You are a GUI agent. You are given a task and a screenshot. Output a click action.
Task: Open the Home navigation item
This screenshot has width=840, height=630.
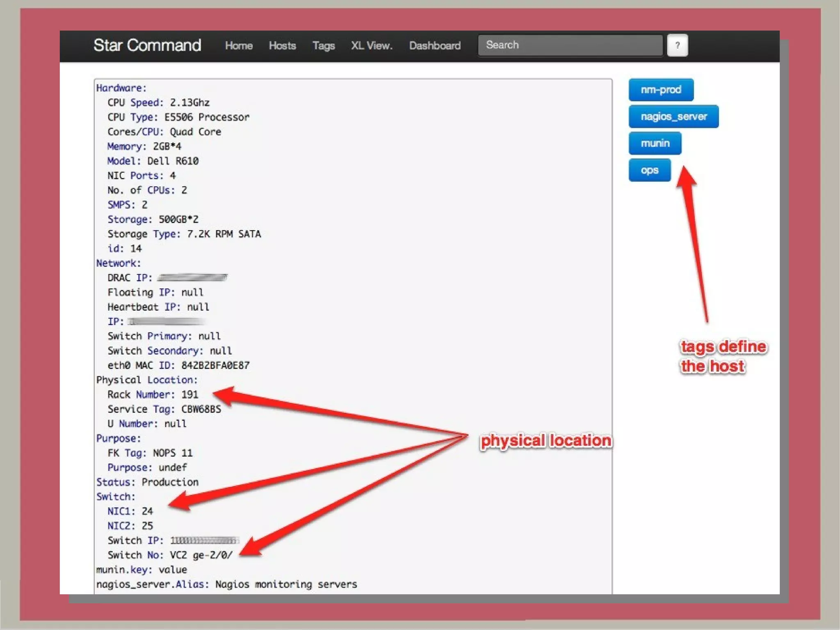point(239,46)
